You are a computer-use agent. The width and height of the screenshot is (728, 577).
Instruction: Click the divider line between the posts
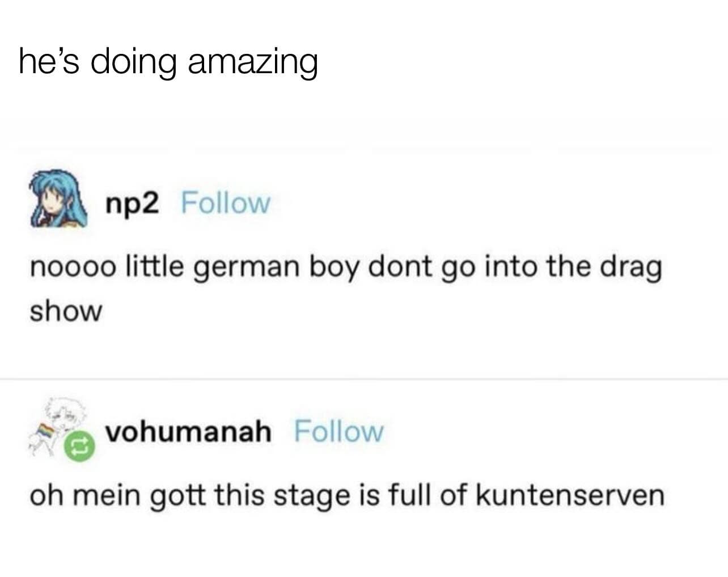point(364,378)
